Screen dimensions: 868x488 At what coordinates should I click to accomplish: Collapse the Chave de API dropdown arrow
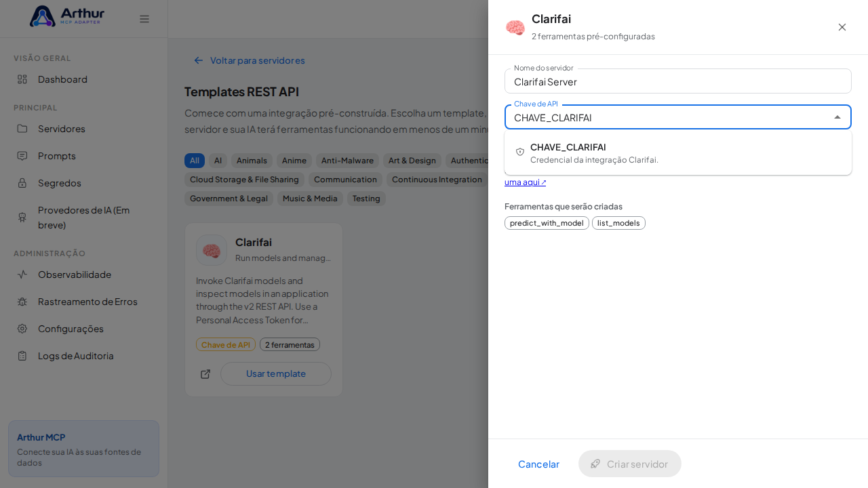point(837,117)
